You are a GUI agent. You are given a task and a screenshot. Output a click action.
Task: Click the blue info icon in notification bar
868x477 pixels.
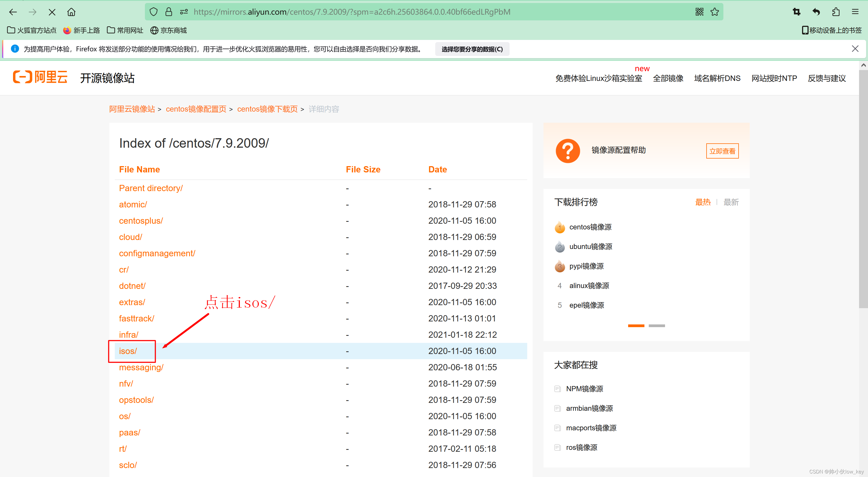point(15,49)
